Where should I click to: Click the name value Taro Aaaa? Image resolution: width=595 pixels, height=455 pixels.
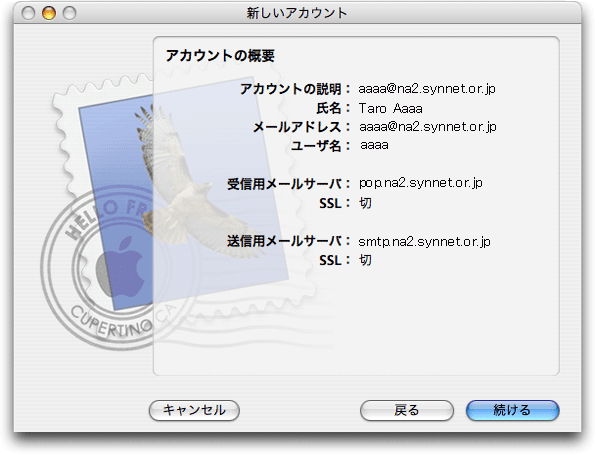[x=390, y=109]
